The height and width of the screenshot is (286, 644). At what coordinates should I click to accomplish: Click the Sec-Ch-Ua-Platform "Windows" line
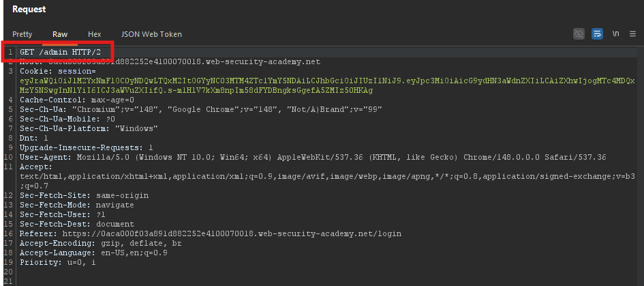click(89, 128)
